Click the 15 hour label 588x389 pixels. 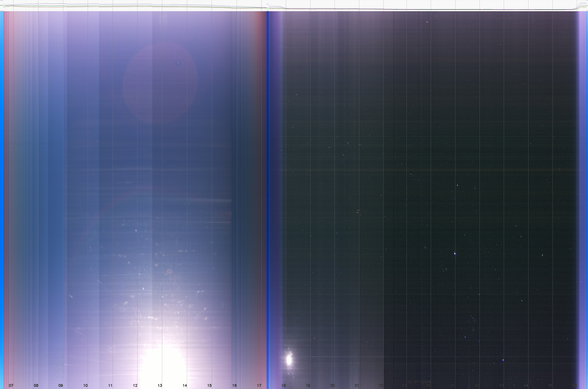210,385
